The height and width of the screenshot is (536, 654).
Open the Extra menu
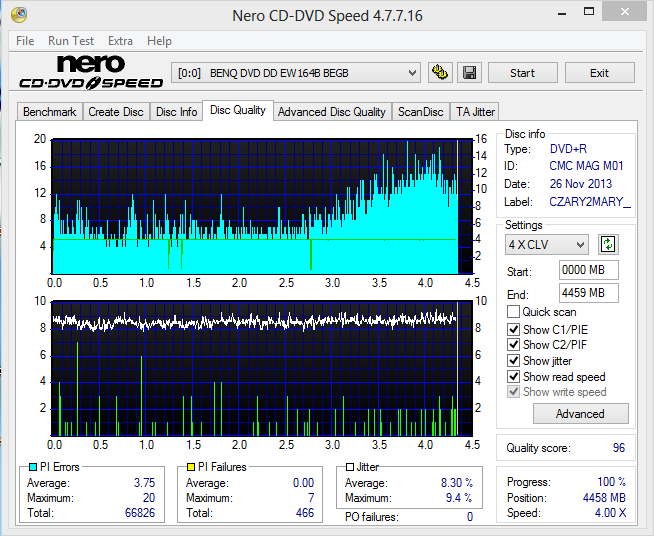[120, 41]
